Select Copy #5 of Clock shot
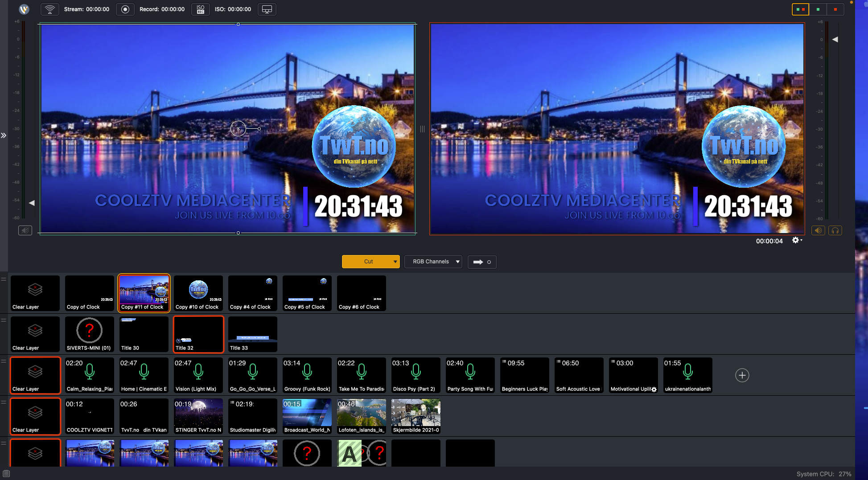Screen dimensions: 868x480 (x=307, y=293)
